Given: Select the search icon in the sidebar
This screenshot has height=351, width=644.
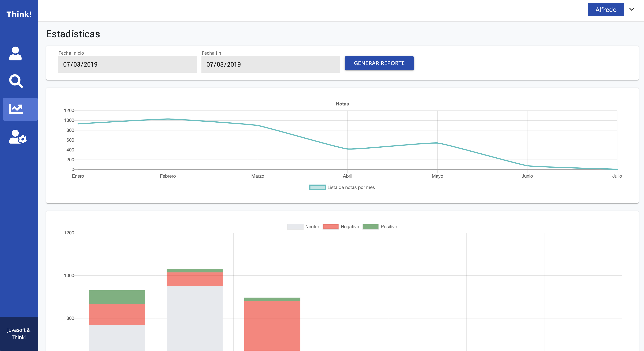Looking at the screenshot, I should point(16,81).
